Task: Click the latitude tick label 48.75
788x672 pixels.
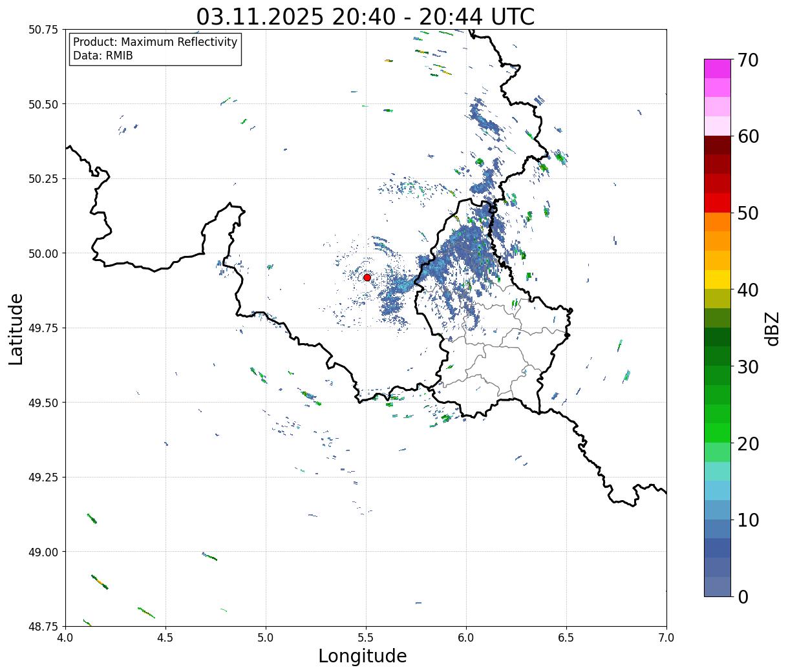Action: click(x=43, y=627)
